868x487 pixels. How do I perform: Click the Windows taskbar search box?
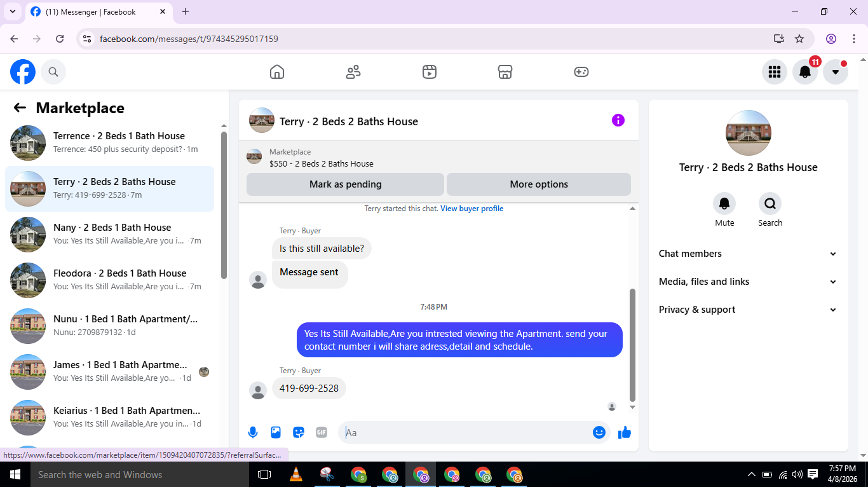[140, 474]
